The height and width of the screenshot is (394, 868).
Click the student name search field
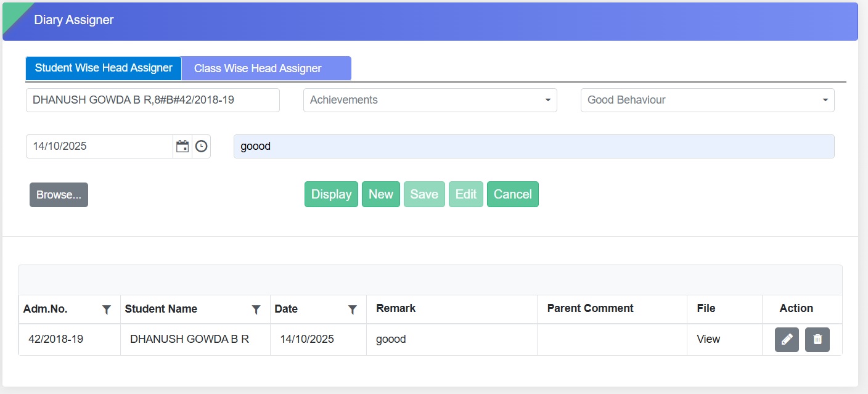pos(152,100)
